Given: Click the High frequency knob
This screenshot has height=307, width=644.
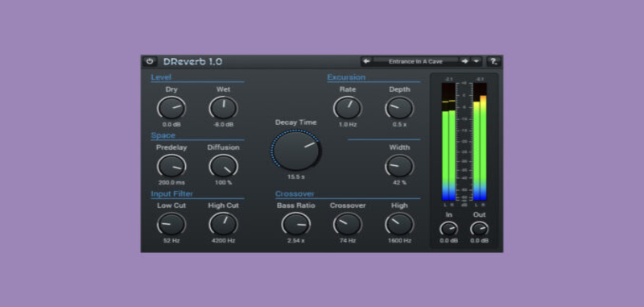Looking at the screenshot, I should click(399, 224).
